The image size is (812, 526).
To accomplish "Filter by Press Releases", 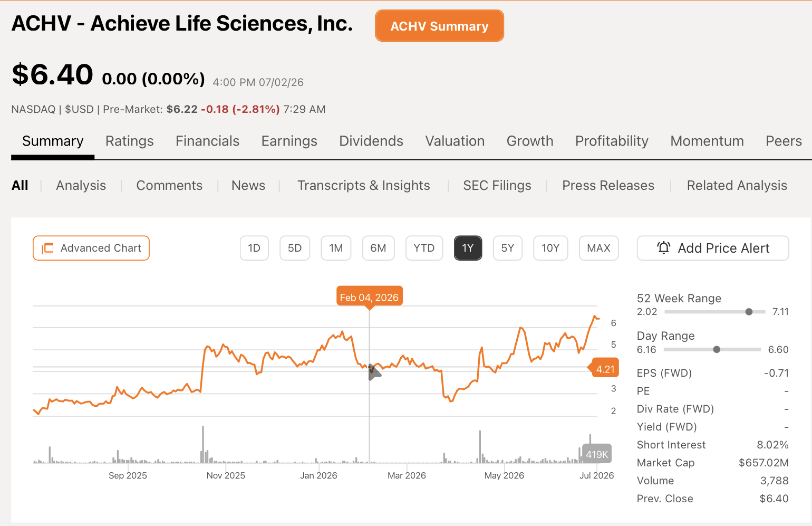I will pos(608,186).
